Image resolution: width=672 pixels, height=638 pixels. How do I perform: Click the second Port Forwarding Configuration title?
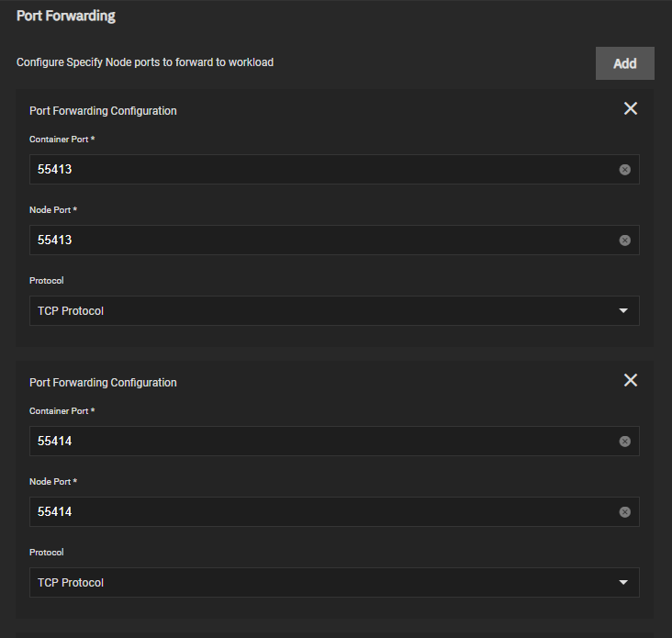tap(103, 383)
